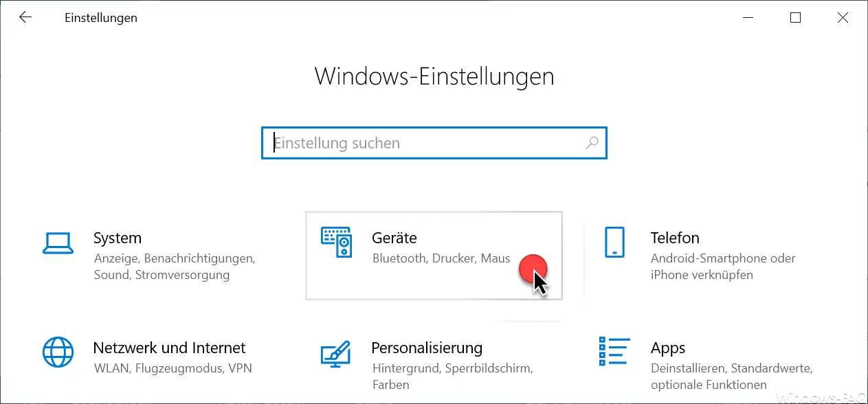This screenshot has width=868, height=404.
Task: Open the Apps list icon
Action: click(x=614, y=353)
